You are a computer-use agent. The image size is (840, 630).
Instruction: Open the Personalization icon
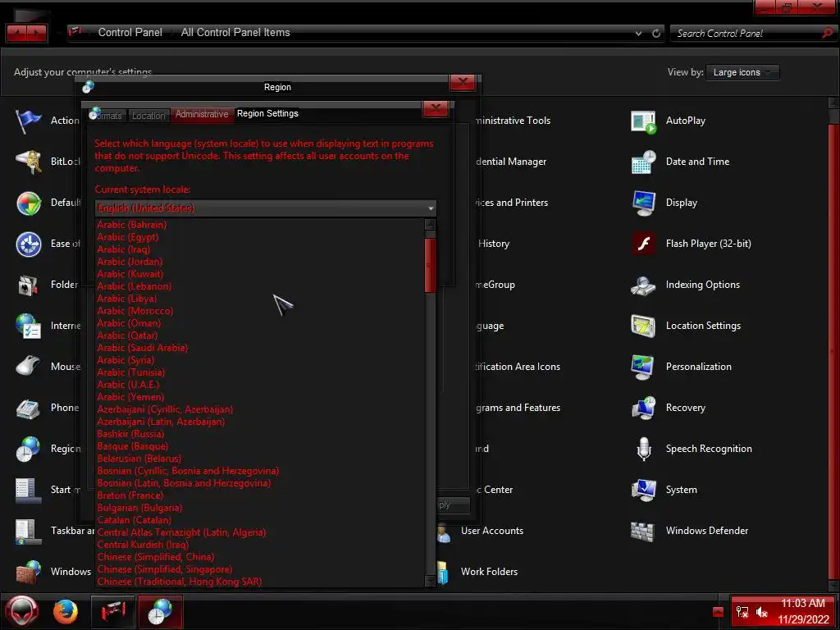click(x=643, y=367)
